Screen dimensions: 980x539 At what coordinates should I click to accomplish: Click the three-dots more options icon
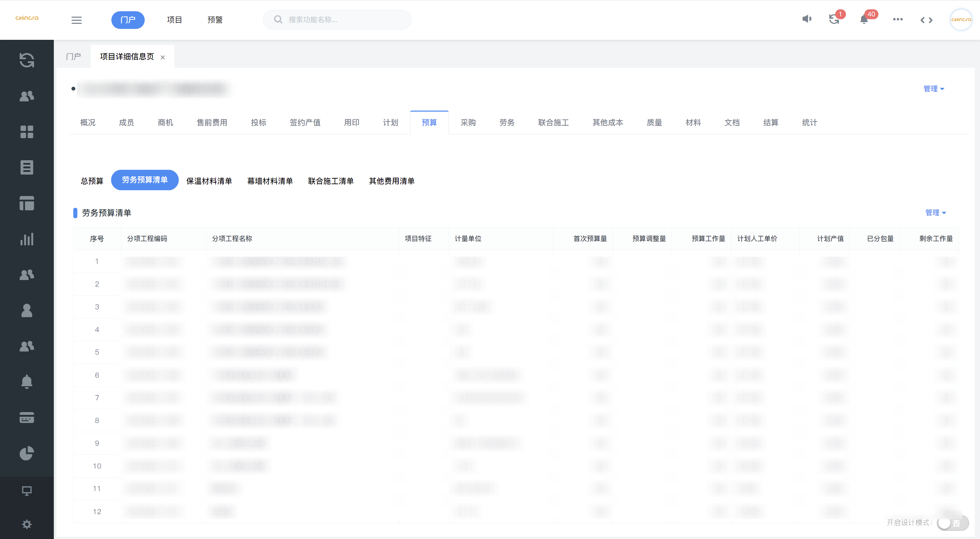click(x=898, y=19)
